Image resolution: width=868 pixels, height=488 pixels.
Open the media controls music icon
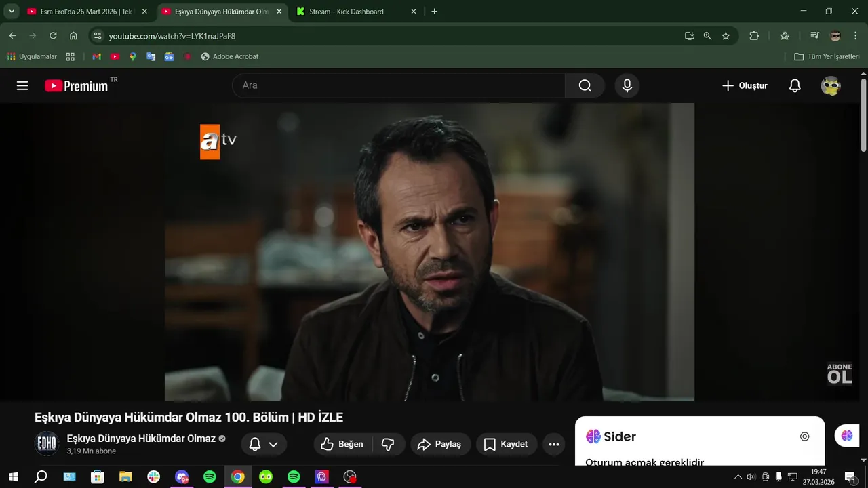[814, 36]
